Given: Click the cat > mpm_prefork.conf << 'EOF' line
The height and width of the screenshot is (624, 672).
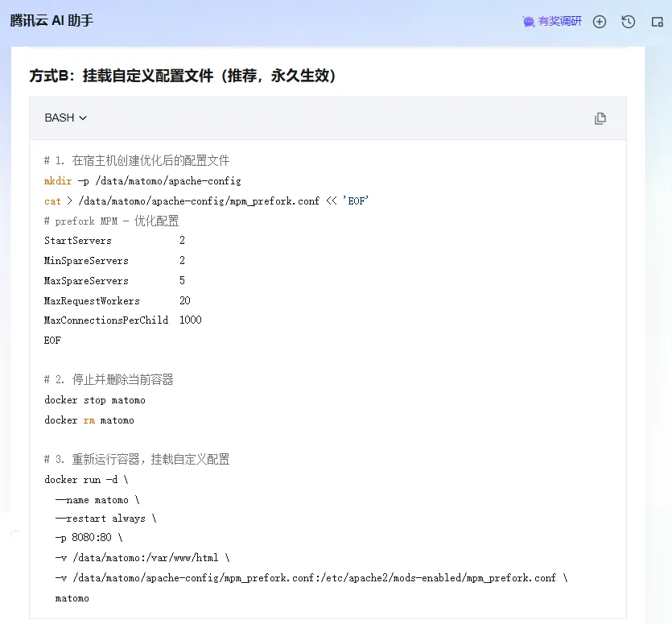Looking at the screenshot, I should coord(206,200).
